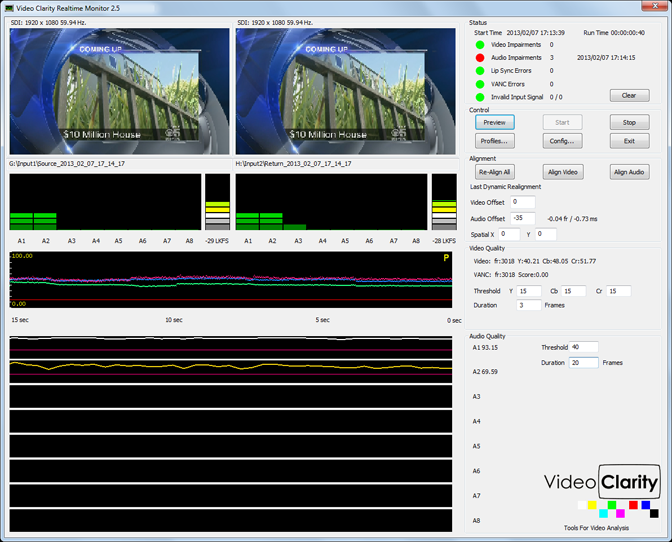Click the Lip Sync Errors status light
The image size is (672, 542).
tap(481, 71)
